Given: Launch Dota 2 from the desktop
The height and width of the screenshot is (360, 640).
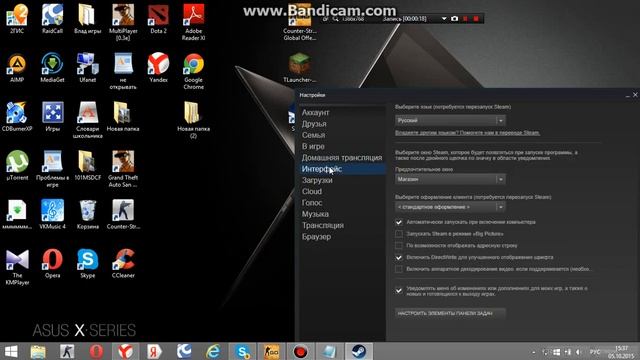Looking at the screenshot, I should pos(158,19).
